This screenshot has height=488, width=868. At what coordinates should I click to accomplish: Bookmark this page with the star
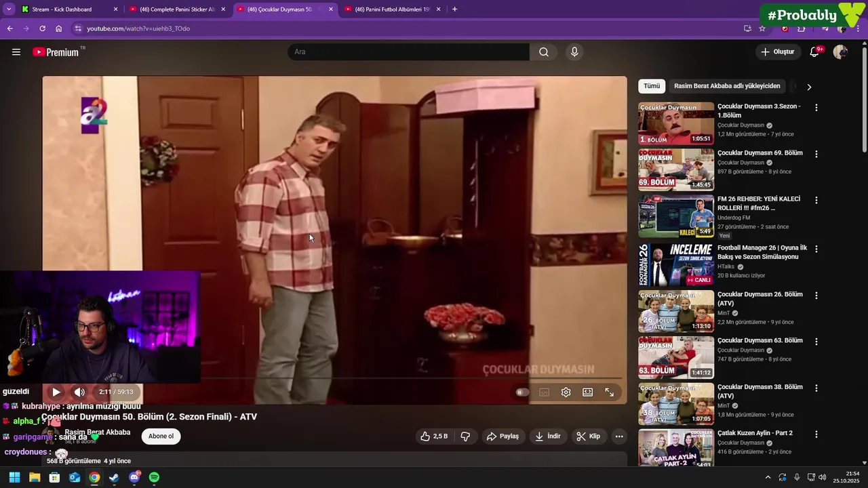click(x=762, y=28)
